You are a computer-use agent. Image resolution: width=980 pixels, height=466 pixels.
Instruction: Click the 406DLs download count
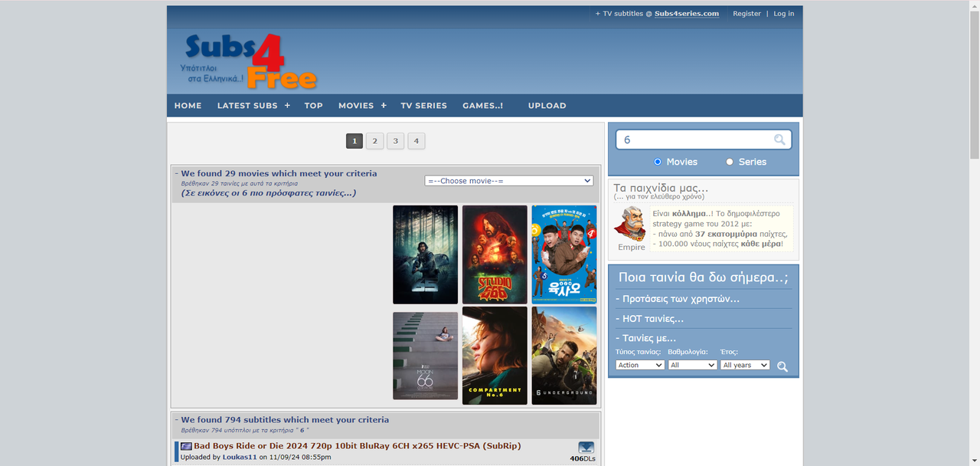[583, 459]
